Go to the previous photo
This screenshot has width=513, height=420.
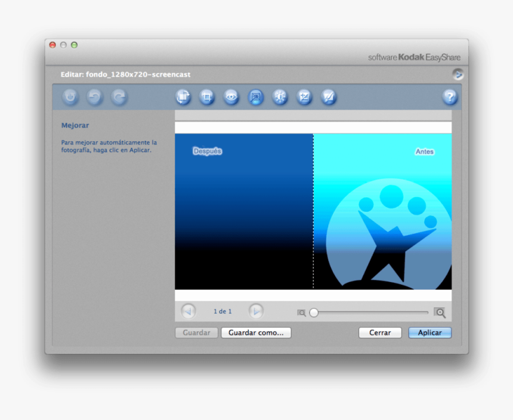(188, 311)
